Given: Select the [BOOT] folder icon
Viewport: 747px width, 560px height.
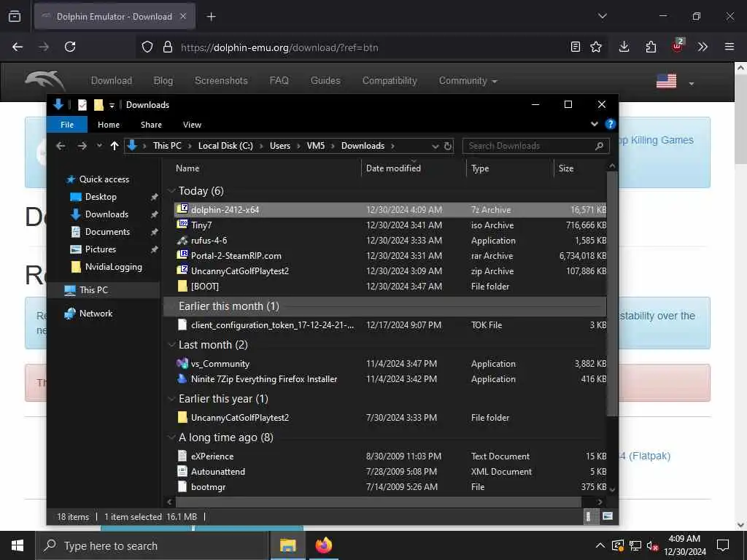Looking at the screenshot, I should click(182, 286).
